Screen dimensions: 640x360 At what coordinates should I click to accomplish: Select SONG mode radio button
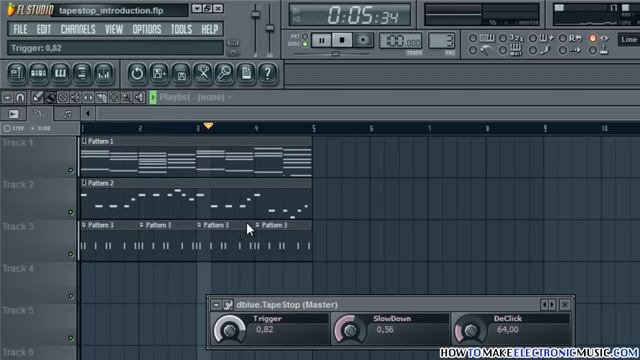tap(305, 44)
